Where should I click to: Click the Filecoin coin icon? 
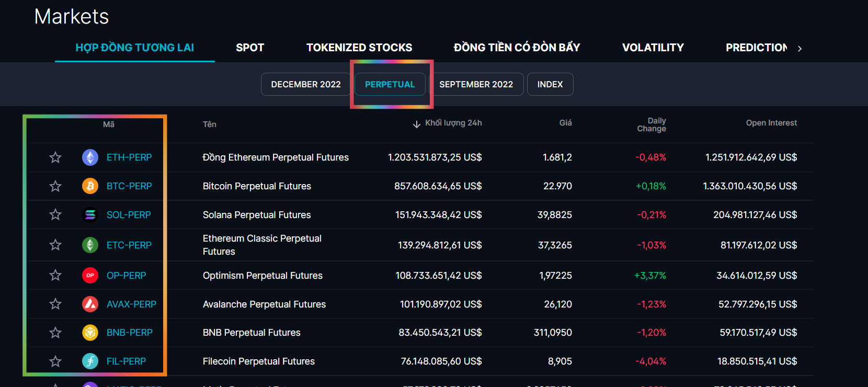pos(90,361)
